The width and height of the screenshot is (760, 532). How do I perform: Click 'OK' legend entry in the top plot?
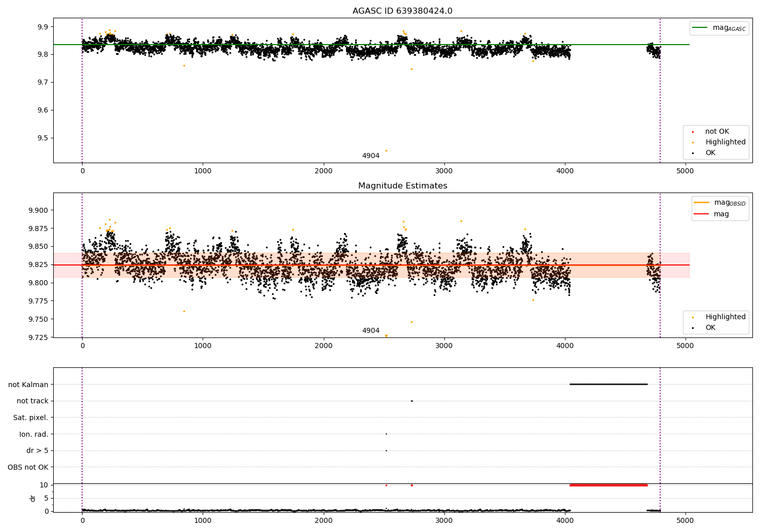[x=710, y=153]
